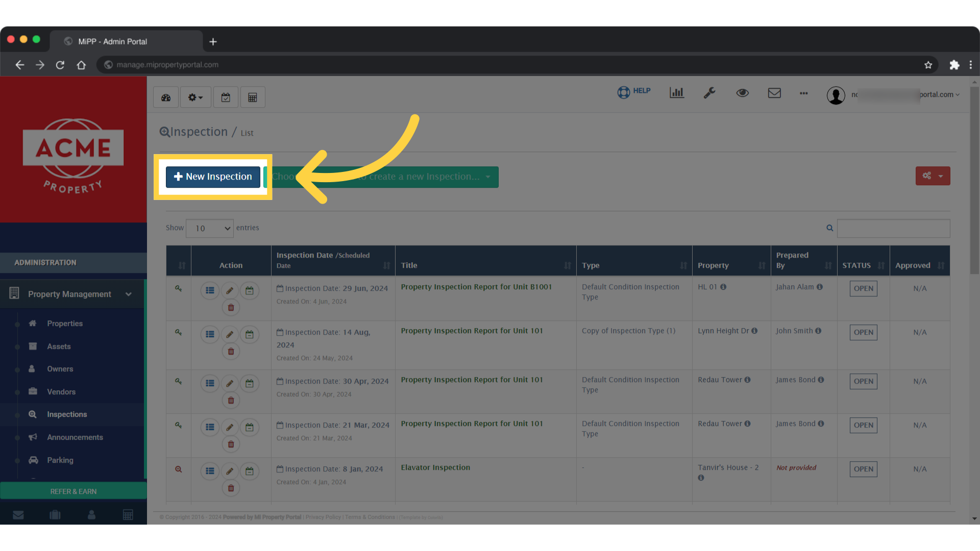Click the New Inspection button
980x551 pixels.
click(x=213, y=177)
